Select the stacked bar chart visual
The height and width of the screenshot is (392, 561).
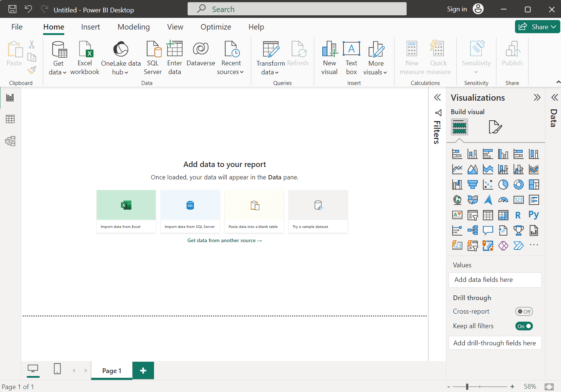tap(457, 154)
